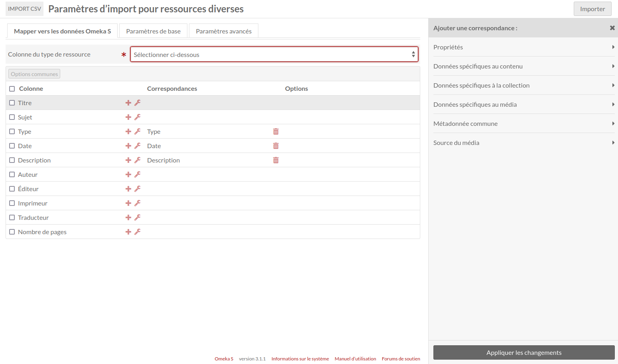This screenshot has width=618, height=364.
Task: Open wrench options for Imprimeur row
Action: click(138, 203)
